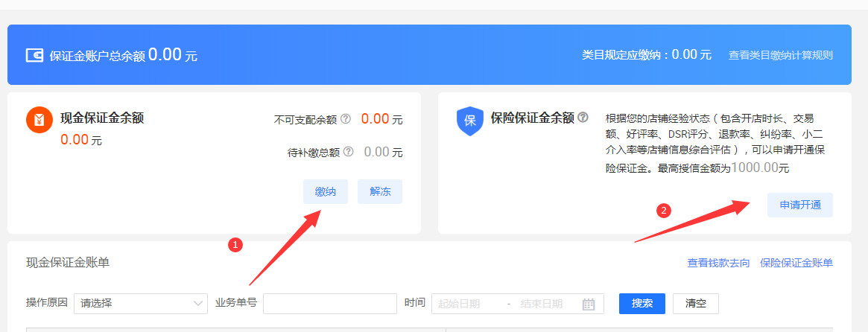Click the help icon next to 不可支配余额
The width and height of the screenshot is (868, 332).
pos(346,118)
